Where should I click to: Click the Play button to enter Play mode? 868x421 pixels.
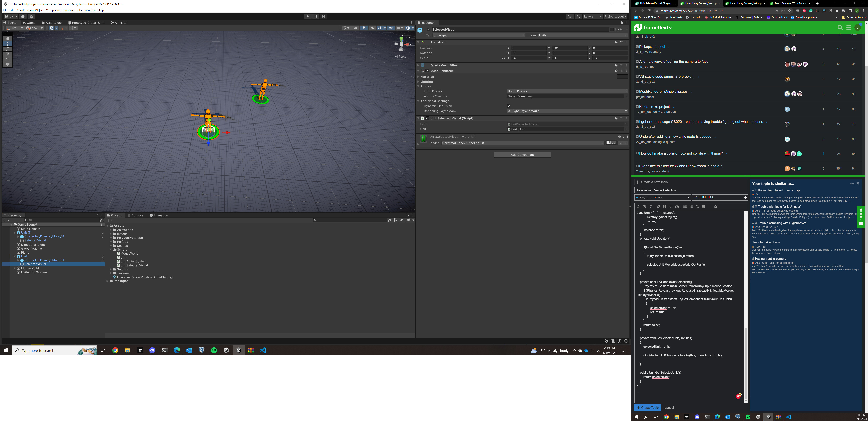[x=308, y=16]
